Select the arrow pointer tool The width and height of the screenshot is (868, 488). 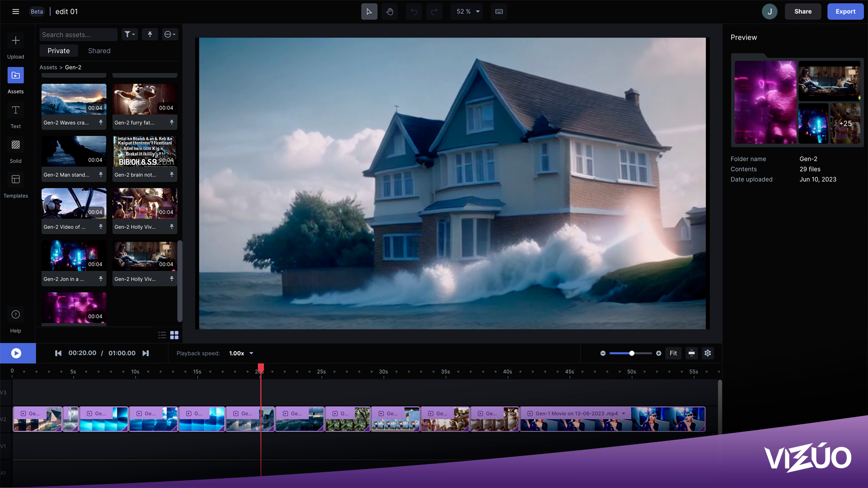tap(369, 12)
